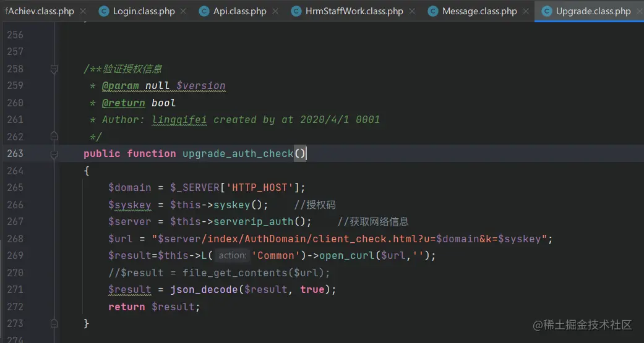Image resolution: width=644 pixels, height=343 pixels.
Task: Click line number 256 in the gutter
Action: [x=15, y=35]
